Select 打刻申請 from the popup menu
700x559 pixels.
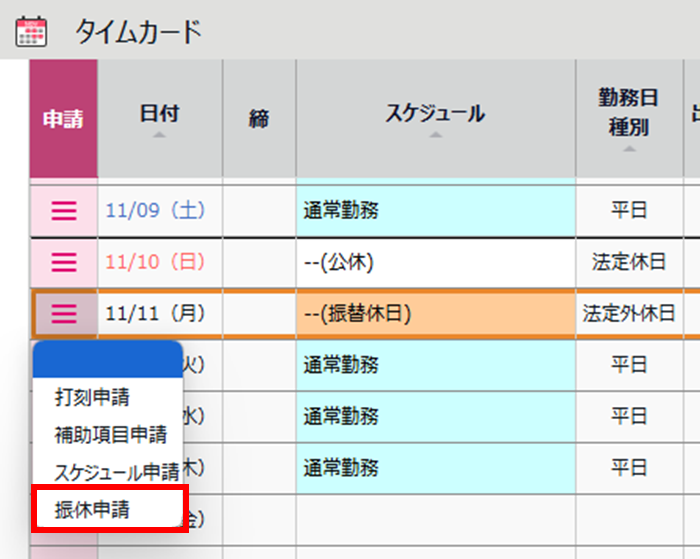[92, 397]
